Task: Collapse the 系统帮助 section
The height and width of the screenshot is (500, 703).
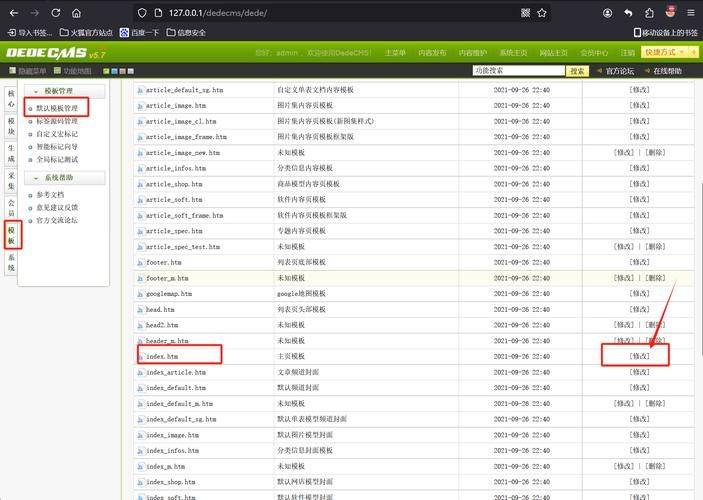Action: pyautogui.click(x=36, y=178)
